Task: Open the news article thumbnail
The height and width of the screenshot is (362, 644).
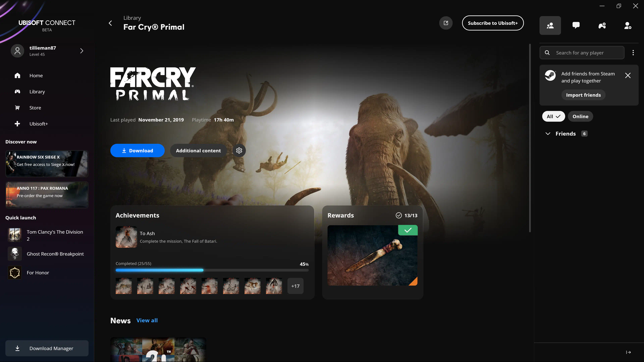Action: [158, 349]
